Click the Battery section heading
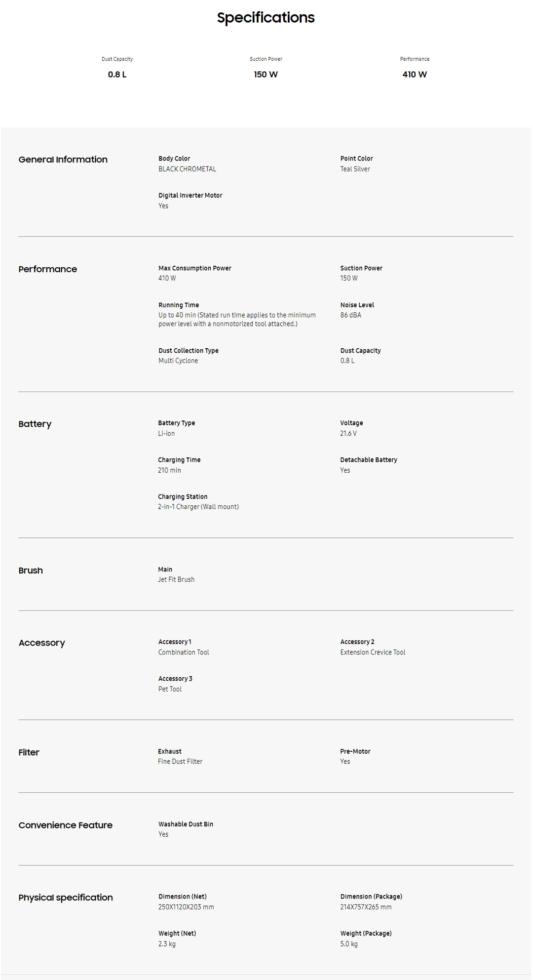 (x=35, y=424)
